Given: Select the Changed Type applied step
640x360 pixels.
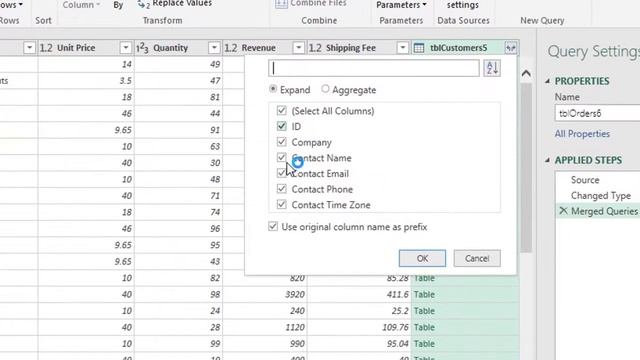Looking at the screenshot, I should tap(600, 196).
